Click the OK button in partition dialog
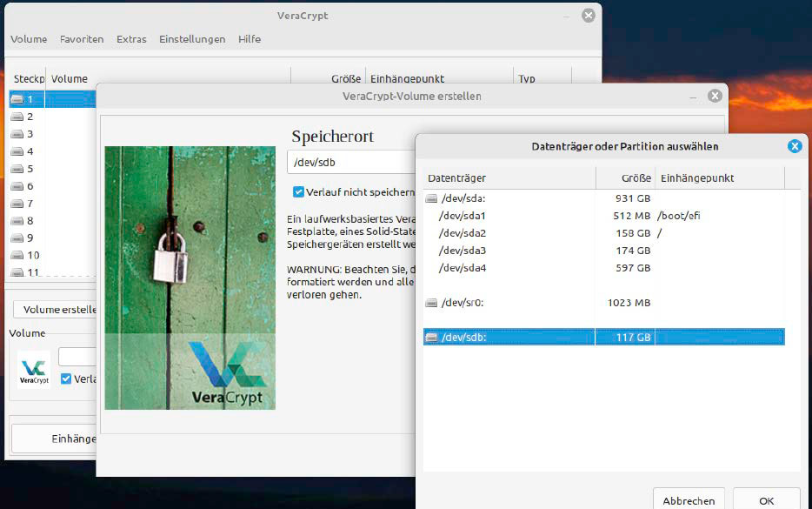812x509 pixels. coord(767,499)
